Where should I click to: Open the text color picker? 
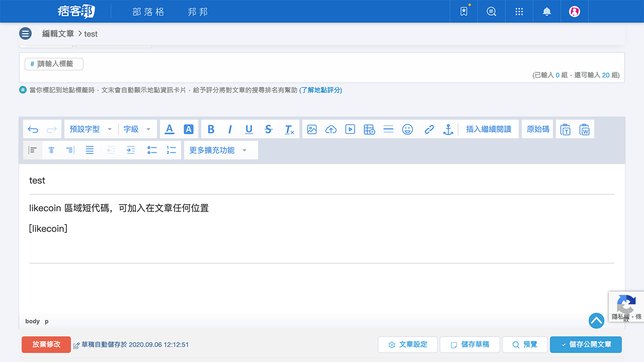click(x=169, y=129)
